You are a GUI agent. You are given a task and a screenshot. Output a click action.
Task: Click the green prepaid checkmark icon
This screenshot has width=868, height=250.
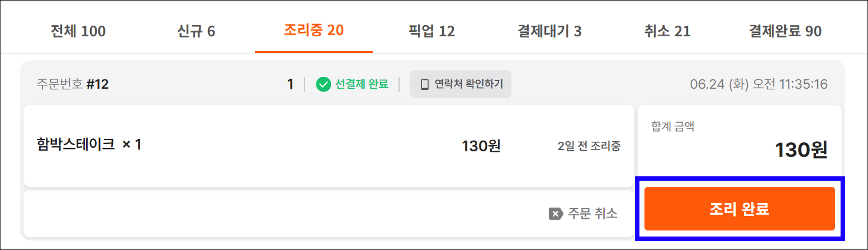click(323, 84)
